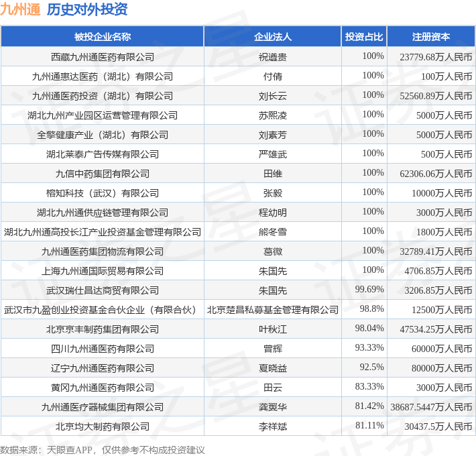The width and height of the screenshot is (476, 456).
Task: Click 朱国先 in 武汉瑞仕昌达商贸 row
Action: click(273, 290)
